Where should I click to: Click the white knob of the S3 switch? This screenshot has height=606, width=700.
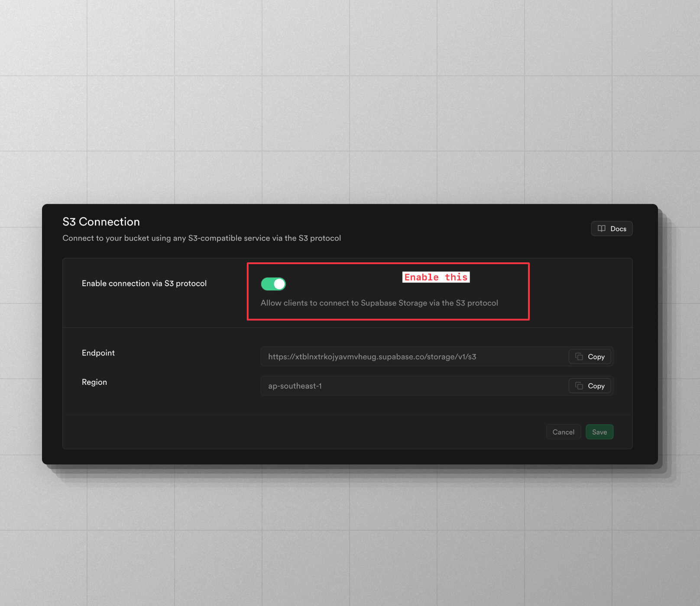click(x=279, y=284)
